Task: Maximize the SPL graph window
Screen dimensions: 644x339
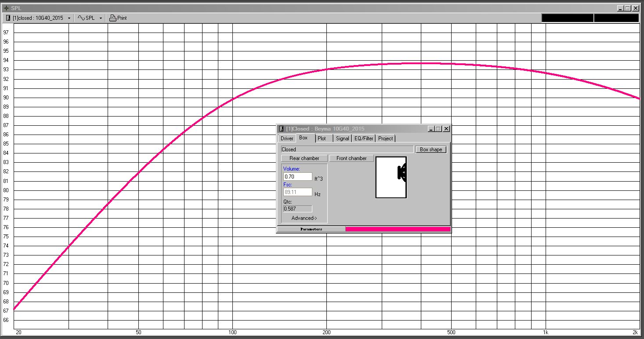Action: pyautogui.click(x=627, y=8)
